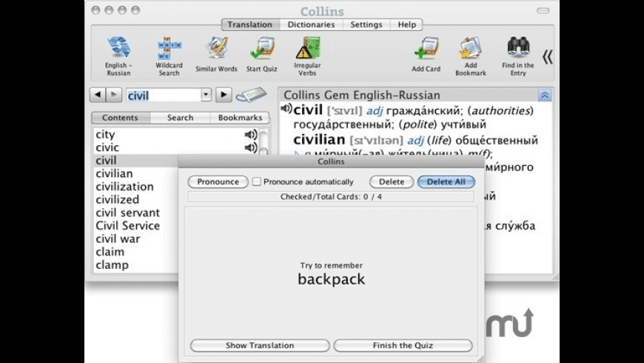This screenshot has width=644, height=363.
Task: Launch Start Quiz from toolbar
Action: point(261,54)
